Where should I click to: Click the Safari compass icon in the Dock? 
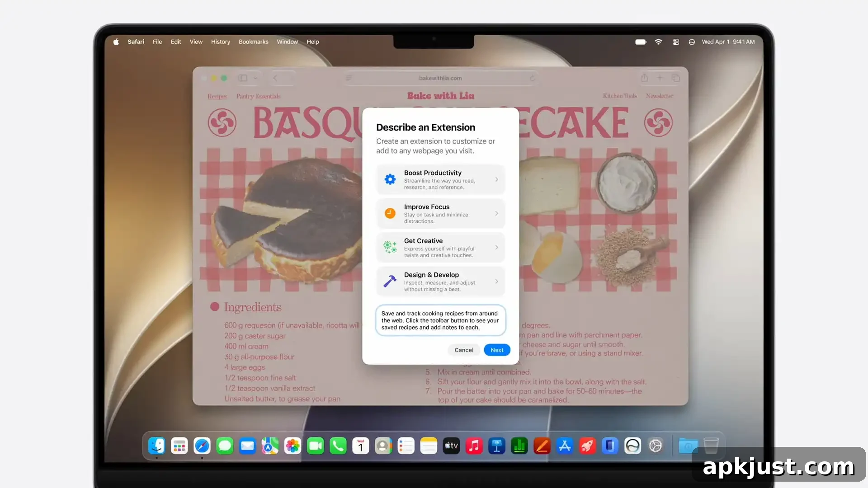coord(202,446)
